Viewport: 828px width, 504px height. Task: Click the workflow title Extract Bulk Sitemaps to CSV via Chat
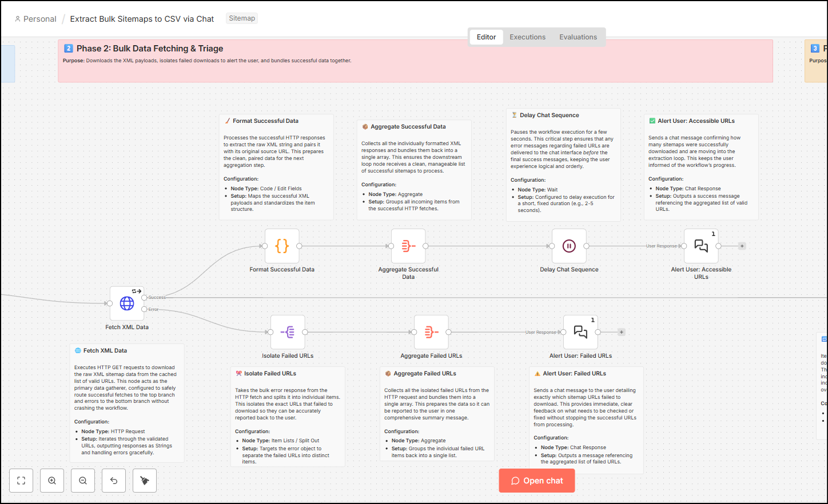point(142,19)
